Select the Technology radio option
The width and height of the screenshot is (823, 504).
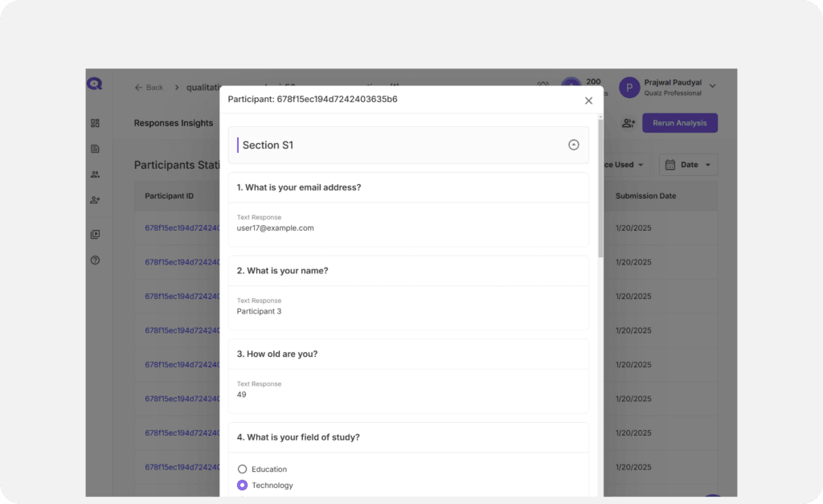[x=243, y=485]
